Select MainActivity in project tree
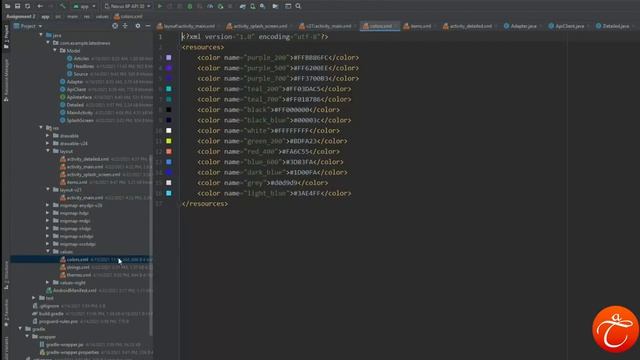 coord(80,113)
